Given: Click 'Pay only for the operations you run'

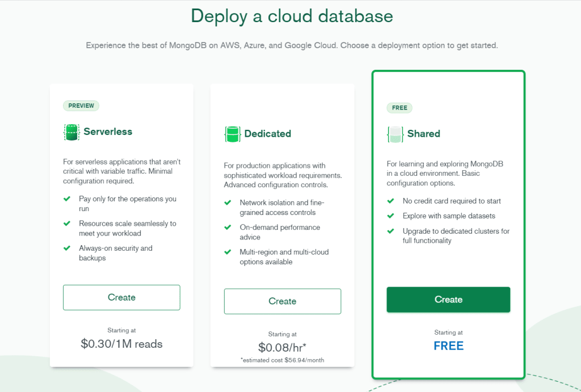Looking at the screenshot, I should [128, 204].
